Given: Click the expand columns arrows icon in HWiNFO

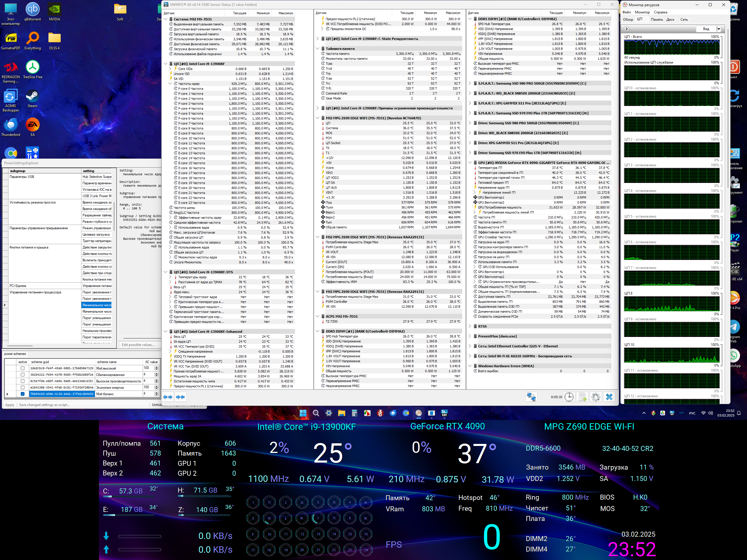Looking at the screenshot, I should point(168,397).
